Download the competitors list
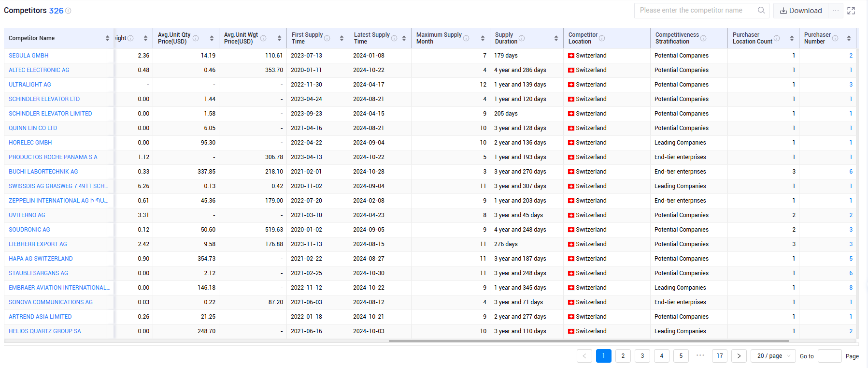Viewport: 868px width, 368px height. pyautogui.click(x=801, y=11)
